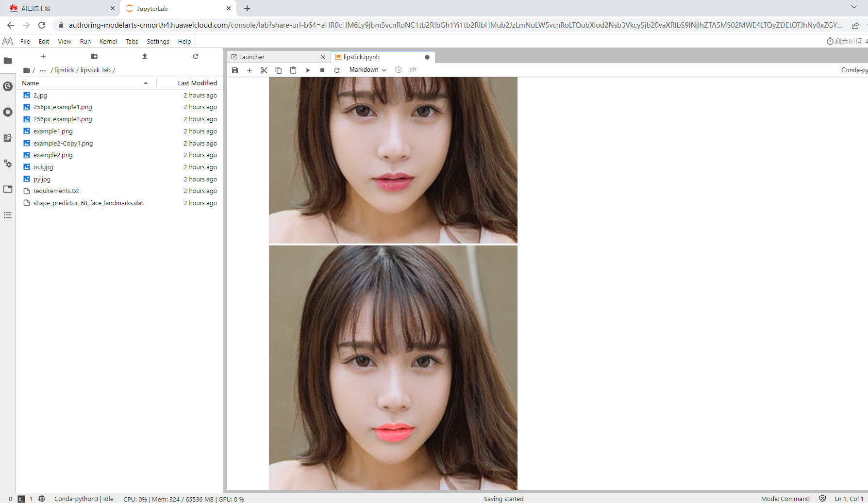
Task: Create a new folder in the file browser
Action: click(94, 56)
